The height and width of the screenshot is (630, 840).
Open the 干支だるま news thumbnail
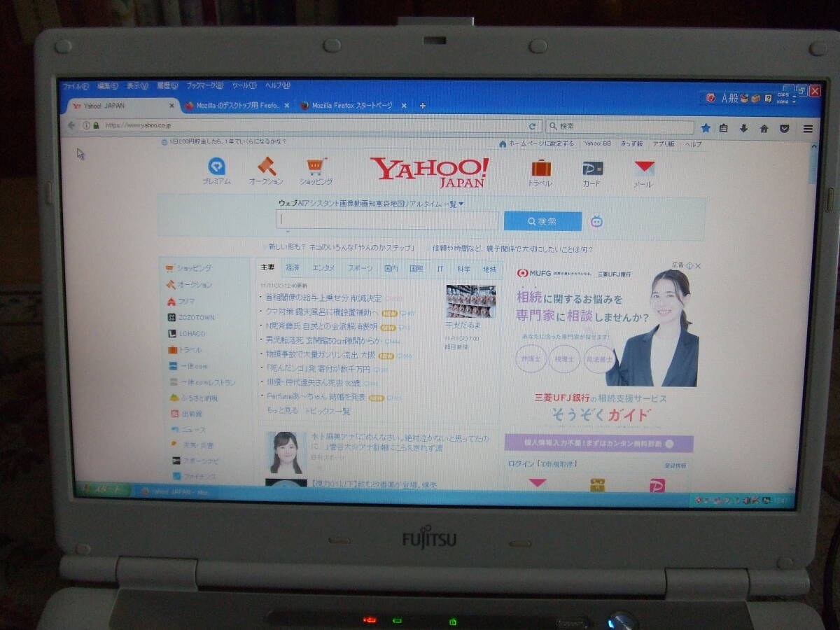click(x=470, y=302)
